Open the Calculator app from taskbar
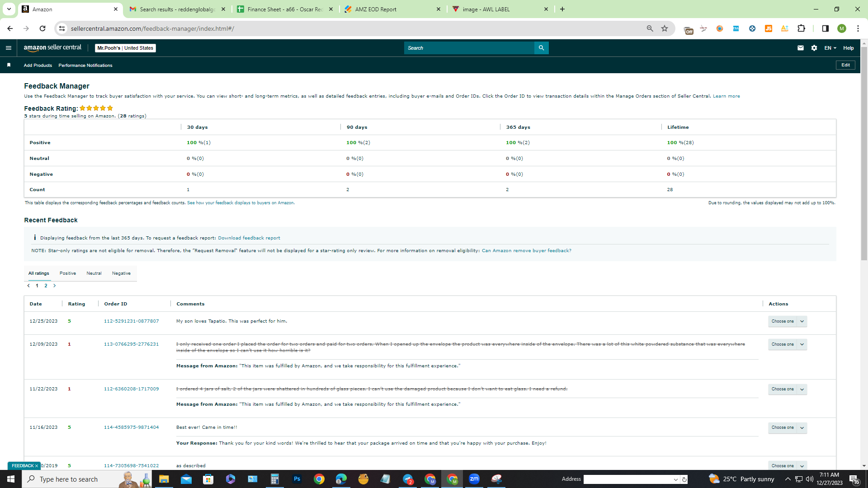Viewport: 868px width, 488px height. (x=274, y=479)
